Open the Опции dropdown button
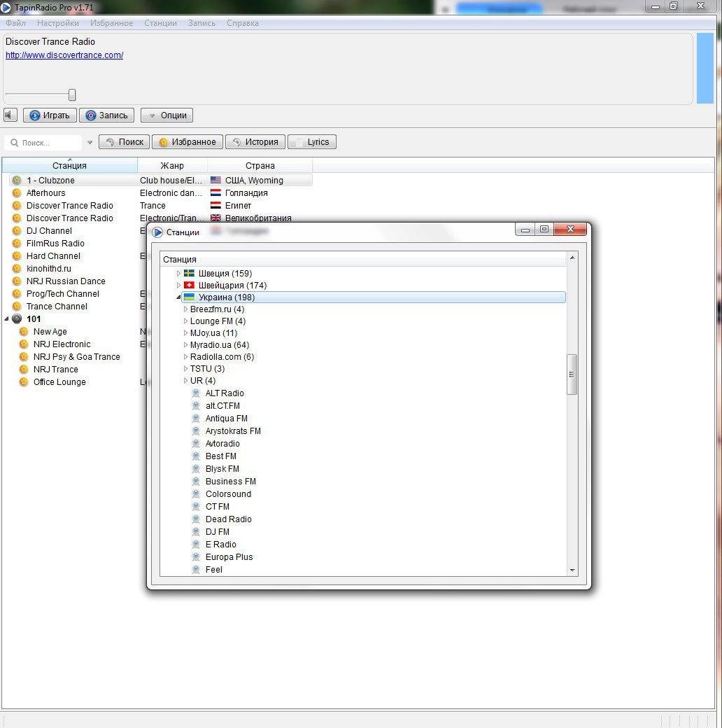722x728 pixels. click(x=167, y=115)
